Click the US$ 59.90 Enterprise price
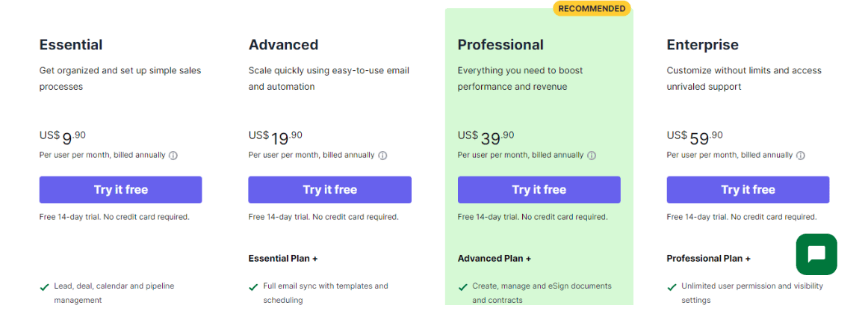The height and width of the screenshot is (314, 868). point(695,137)
